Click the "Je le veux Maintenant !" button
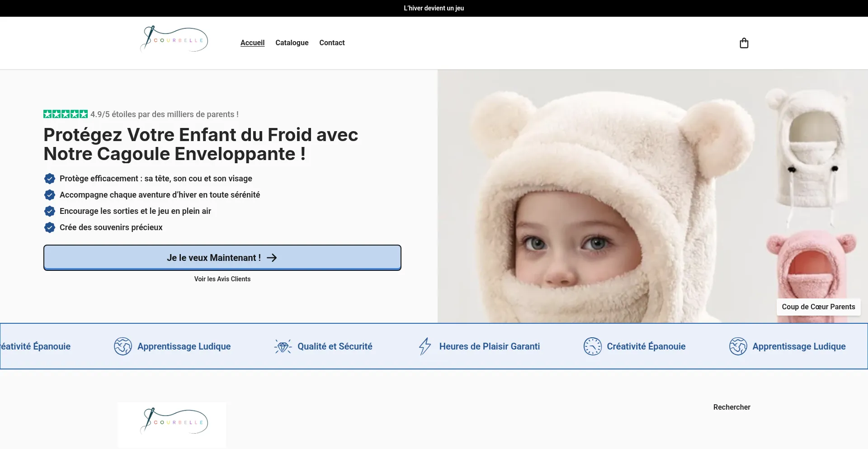This screenshot has height=449, width=868. (222, 257)
